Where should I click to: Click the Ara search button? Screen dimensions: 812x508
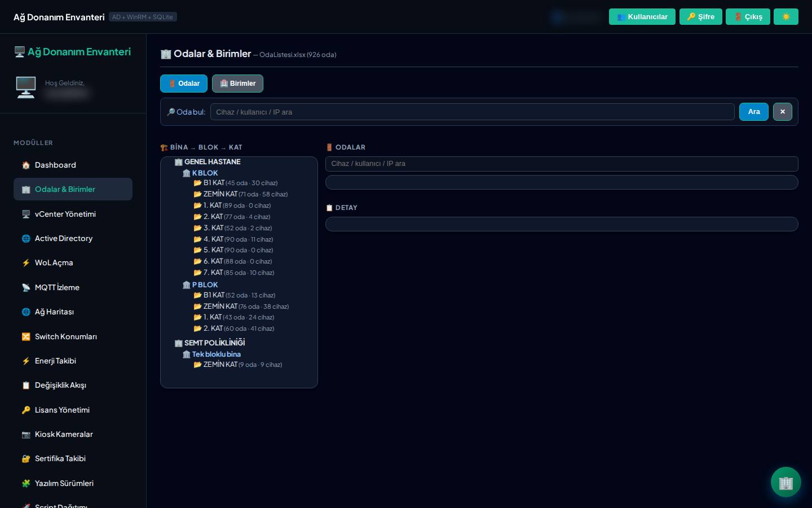point(754,112)
